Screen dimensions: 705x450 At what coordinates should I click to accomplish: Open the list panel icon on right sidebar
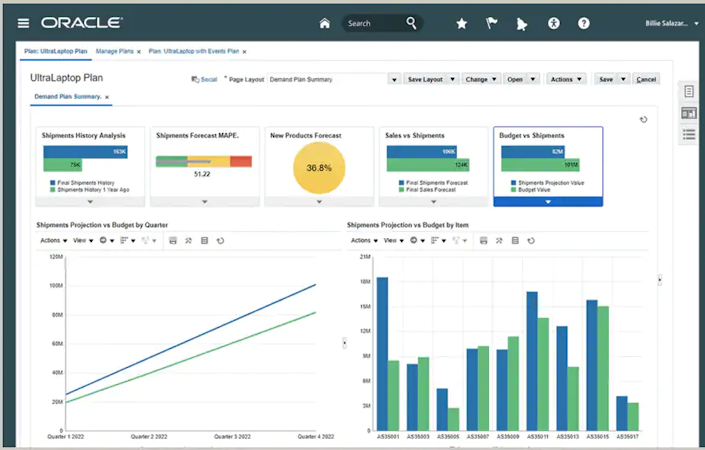[689, 134]
